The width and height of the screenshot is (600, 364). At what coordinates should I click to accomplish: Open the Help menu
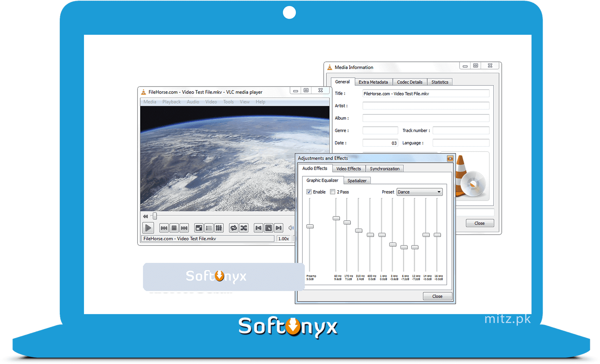point(261,102)
